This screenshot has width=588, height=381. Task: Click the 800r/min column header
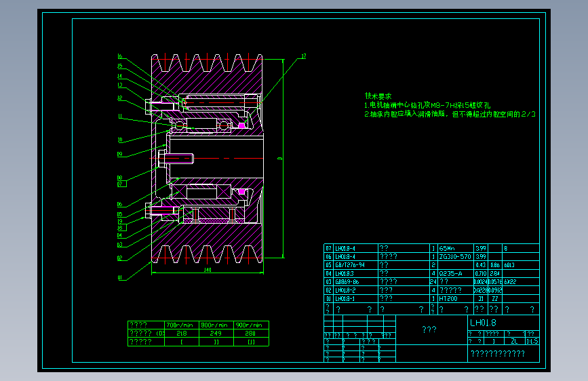tap(214, 325)
